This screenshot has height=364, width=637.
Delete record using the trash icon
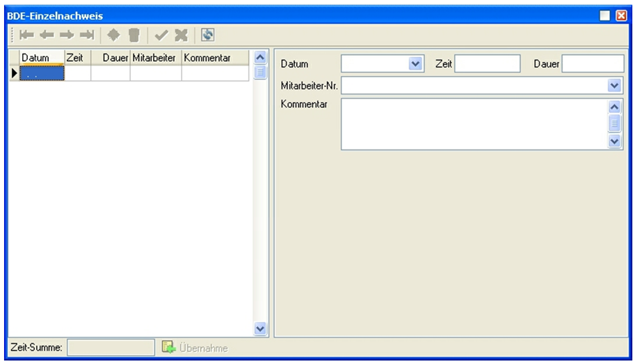coord(134,35)
